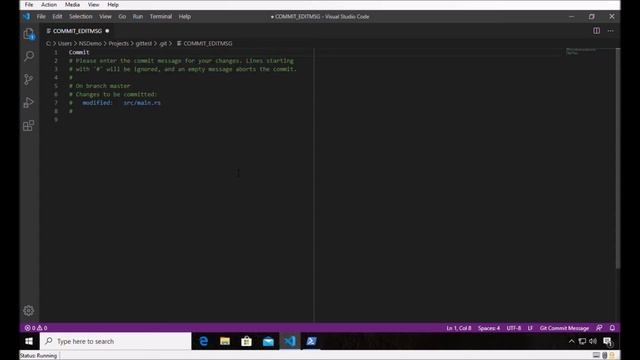Open the Run menu

[138, 17]
